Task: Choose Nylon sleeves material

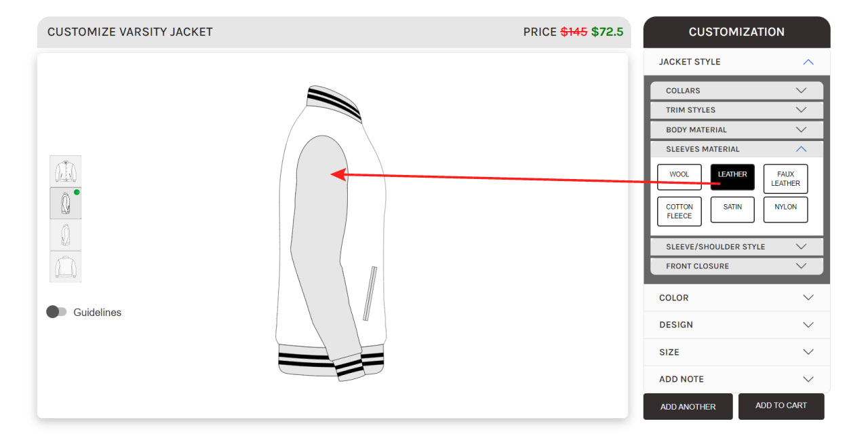Action: click(x=785, y=210)
